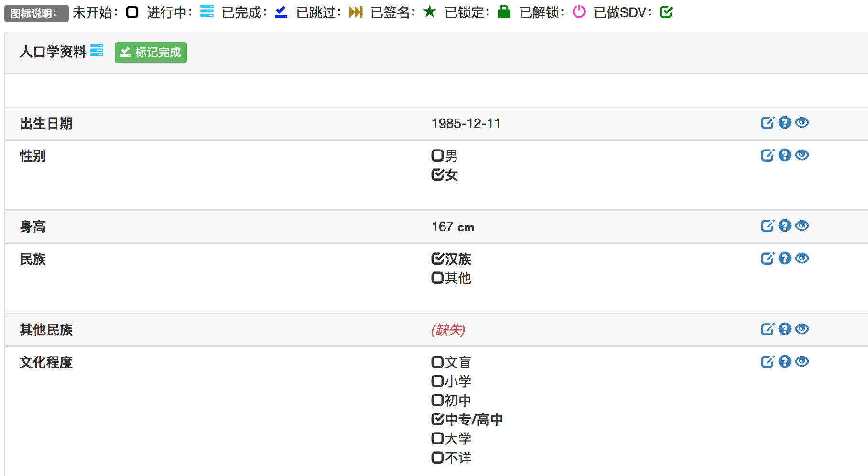
Task: Tick the 其他 ethnicity checkbox
Action: 437,278
